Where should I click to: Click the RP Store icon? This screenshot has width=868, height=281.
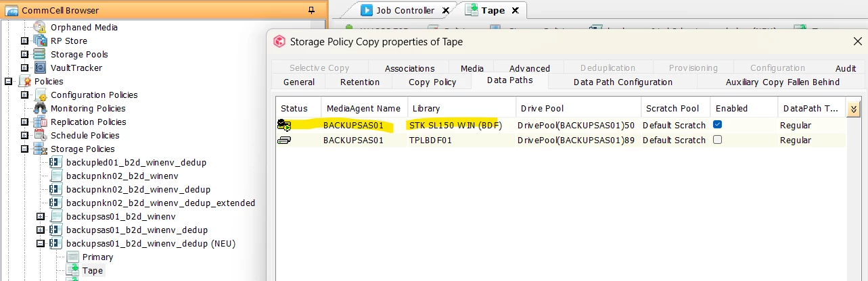pyautogui.click(x=41, y=41)
